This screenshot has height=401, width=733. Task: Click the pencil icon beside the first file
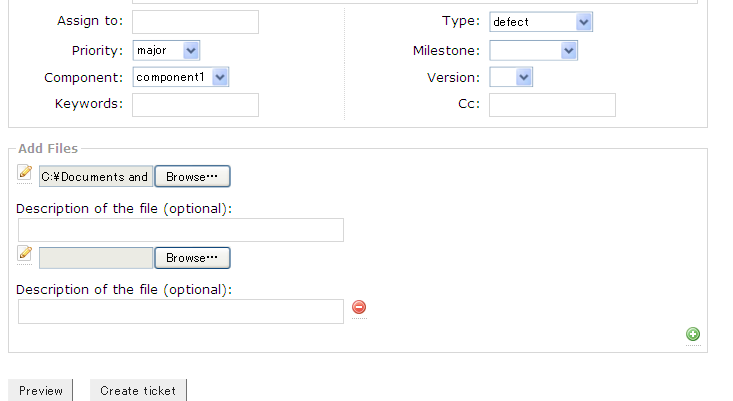coord(25,173)
